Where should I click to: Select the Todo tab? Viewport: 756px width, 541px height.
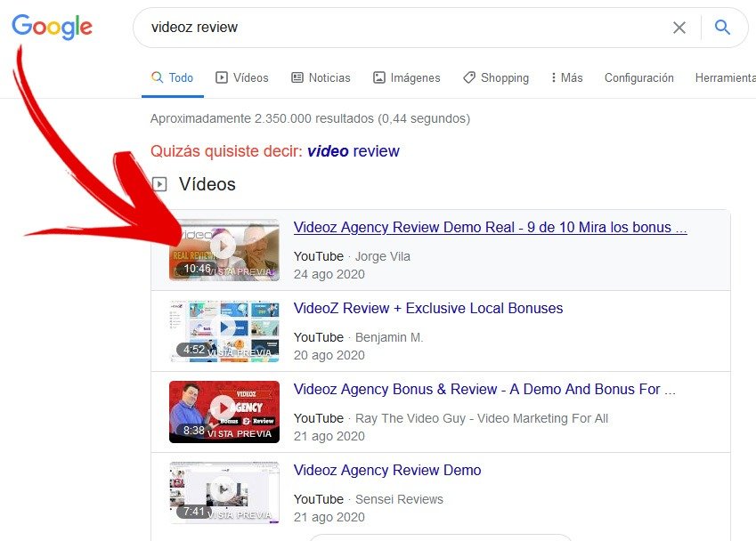point(172,77)
